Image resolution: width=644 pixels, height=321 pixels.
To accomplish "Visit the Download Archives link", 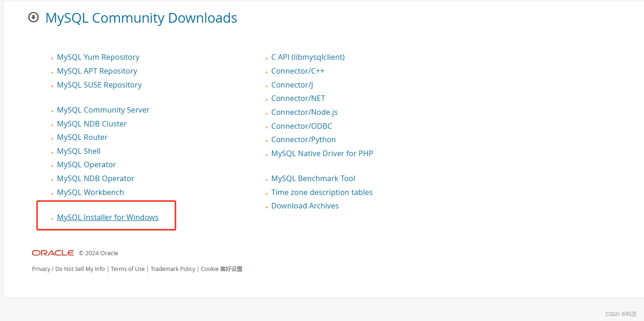I will 305,206.
